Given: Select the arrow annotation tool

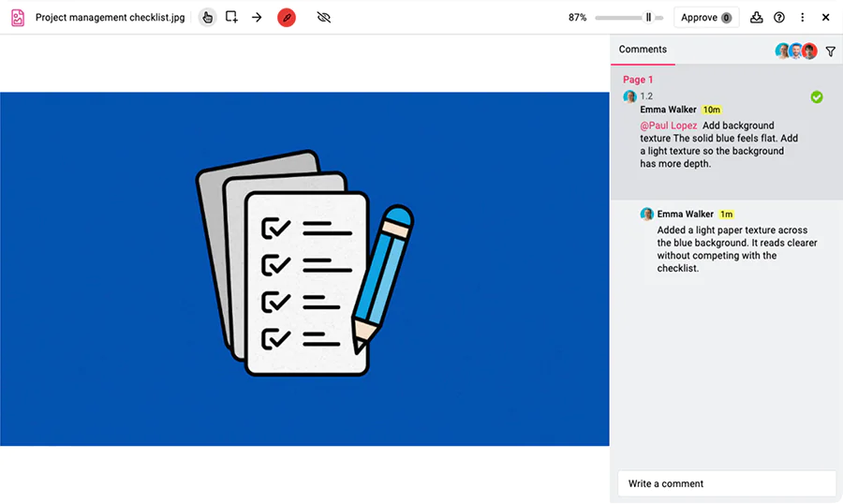Looking at the screenshot, I should [x=257, y=17].
